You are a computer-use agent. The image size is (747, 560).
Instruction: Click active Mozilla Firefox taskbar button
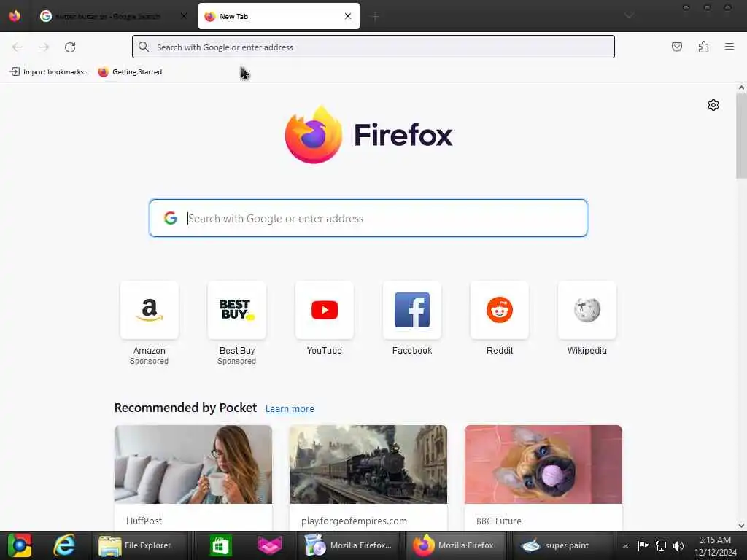[454, 545]
